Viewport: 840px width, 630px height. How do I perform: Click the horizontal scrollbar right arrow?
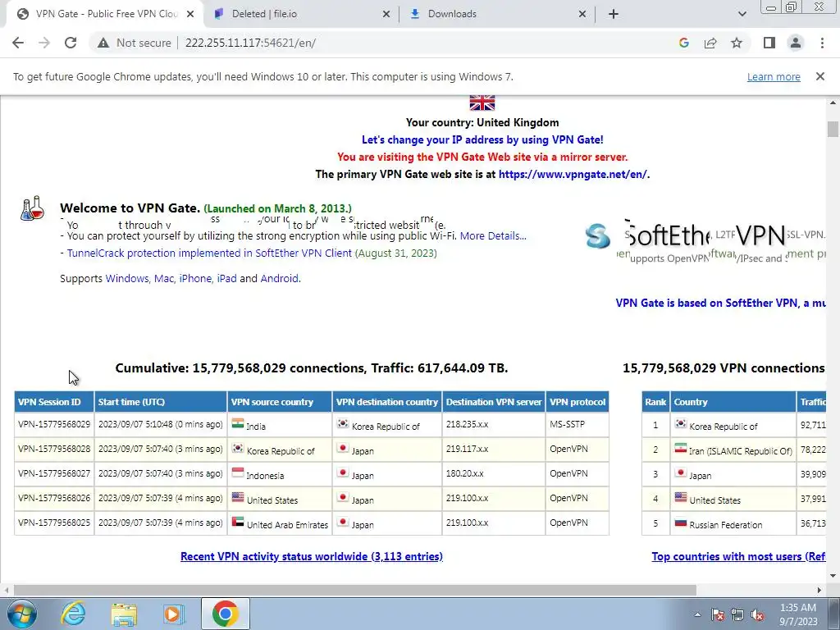(819, 591)
